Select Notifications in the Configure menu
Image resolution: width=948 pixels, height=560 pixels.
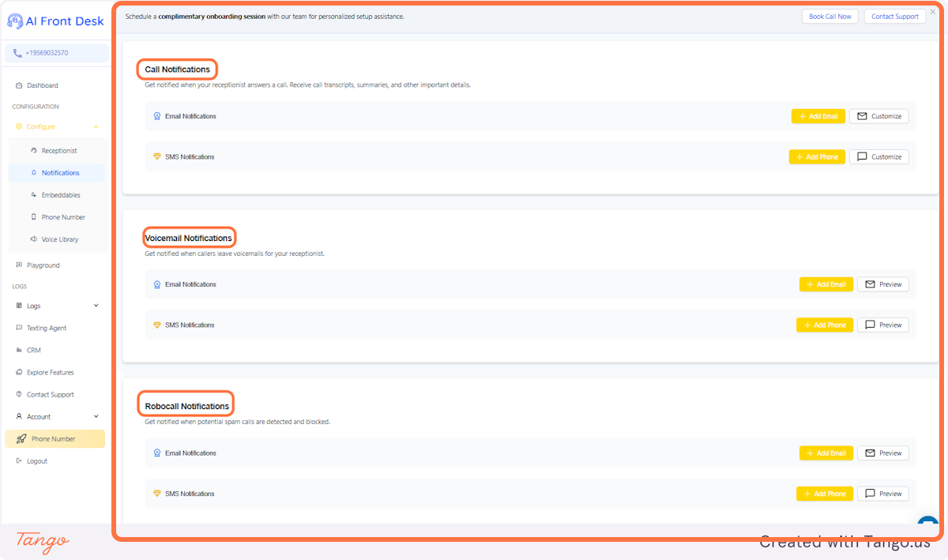(x=62, y=172)
